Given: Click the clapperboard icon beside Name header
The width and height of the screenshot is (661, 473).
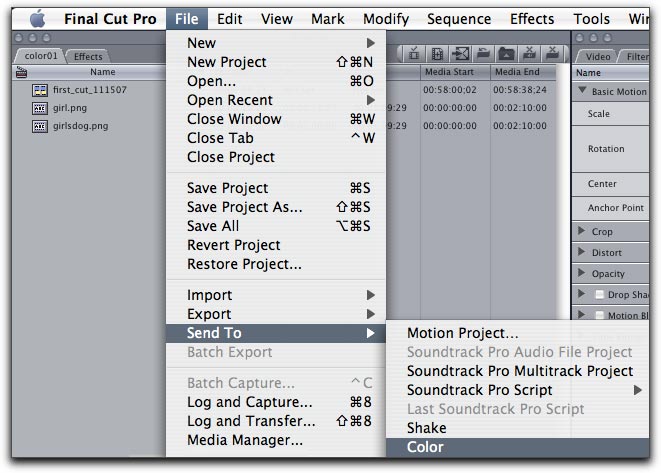Looking at the screenshot, I should [21, 72].
